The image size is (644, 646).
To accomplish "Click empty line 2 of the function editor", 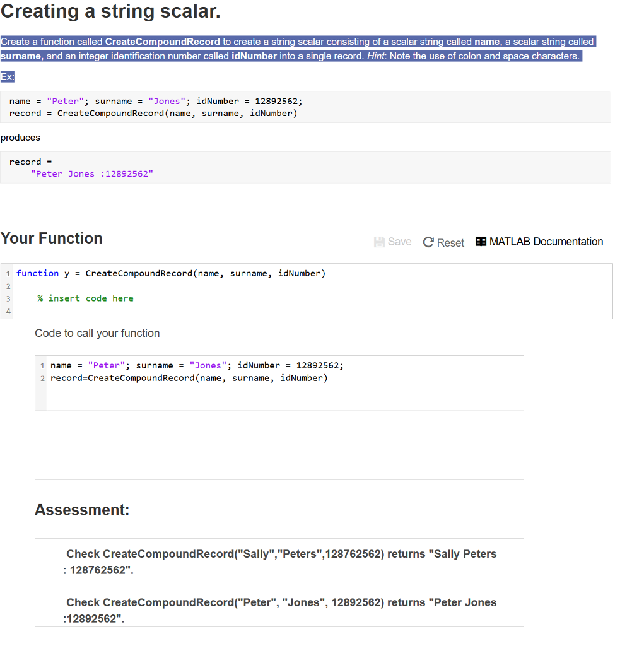I will coord(126,285).
